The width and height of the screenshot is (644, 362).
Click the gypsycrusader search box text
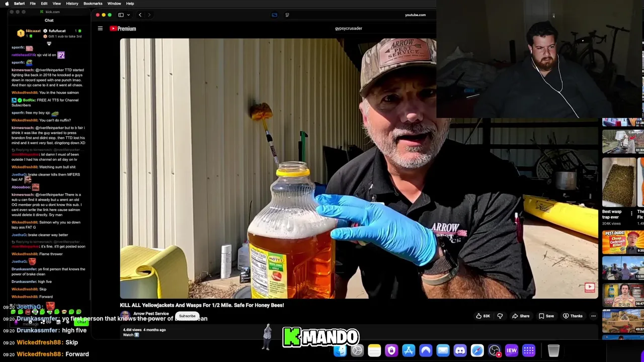coord(349,29)
